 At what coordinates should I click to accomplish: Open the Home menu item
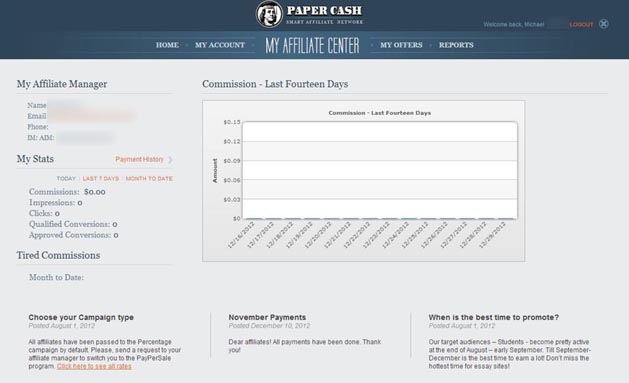point(167,45)
